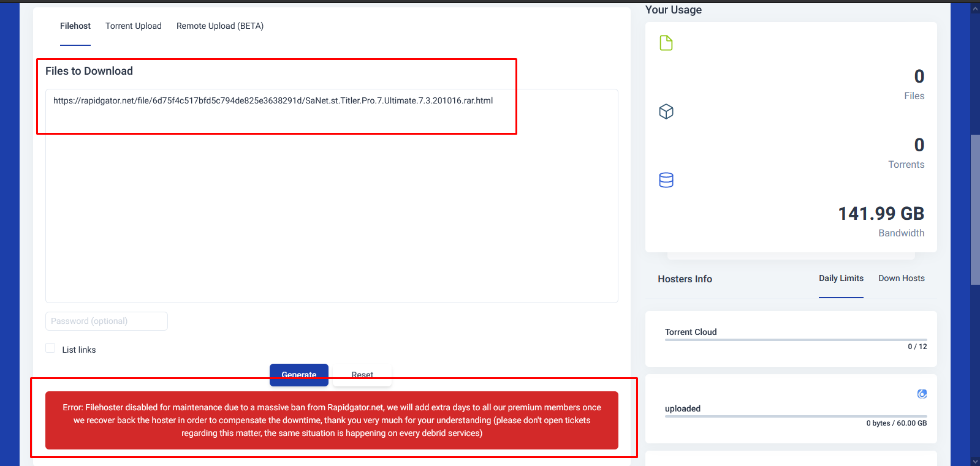The width and height of the screenshot is (980, 466).
Task: Click the Torrent Cloud usage progress bar
Action: click(x=796, y=340)
